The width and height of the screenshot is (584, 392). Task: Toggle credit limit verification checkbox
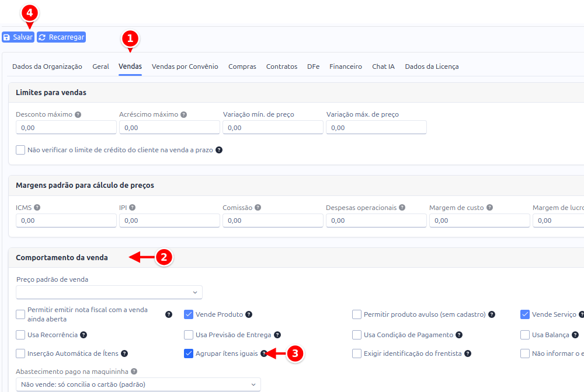point(20,150)
